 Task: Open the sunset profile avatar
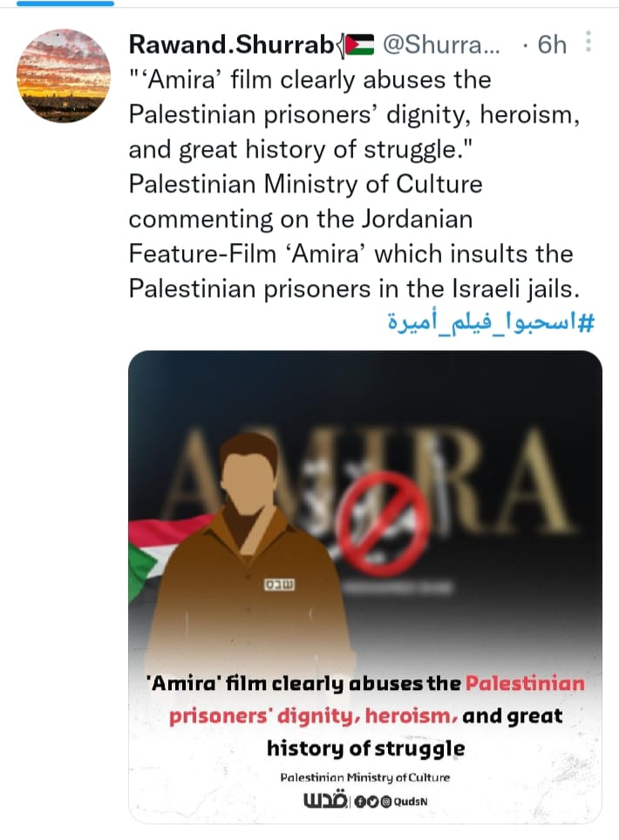(x=64, y=76)
